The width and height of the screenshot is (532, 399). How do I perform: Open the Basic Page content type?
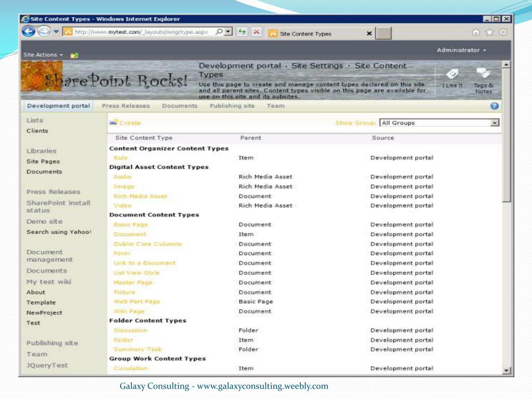click(x=130, y=224)
